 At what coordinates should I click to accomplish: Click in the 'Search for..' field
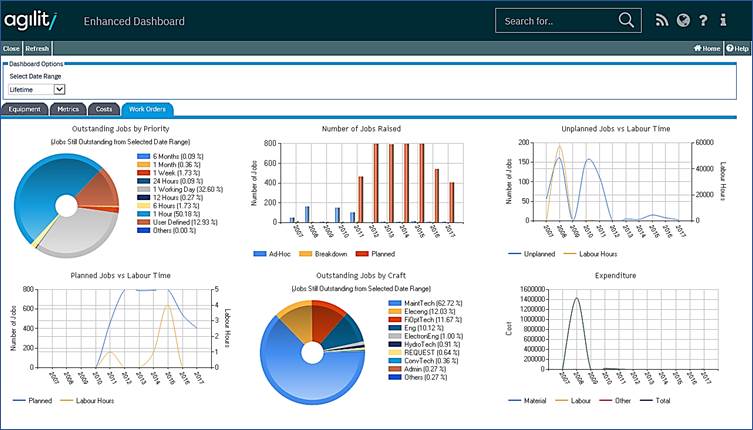[x=555, y=20]
